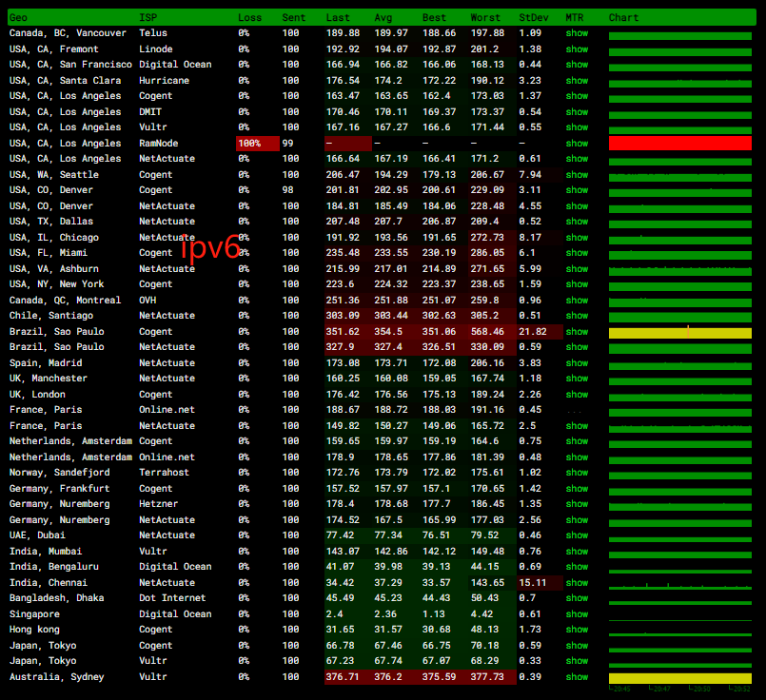Select 'USA, FL, Miami' geo cell
The height and width of the screenshot is (700, 766).
coord(49,253)
